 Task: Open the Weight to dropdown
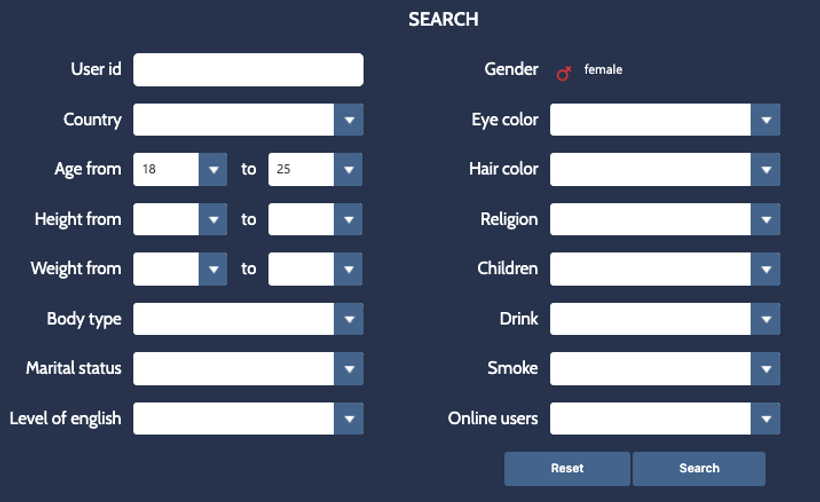click(x=315, y=269)
